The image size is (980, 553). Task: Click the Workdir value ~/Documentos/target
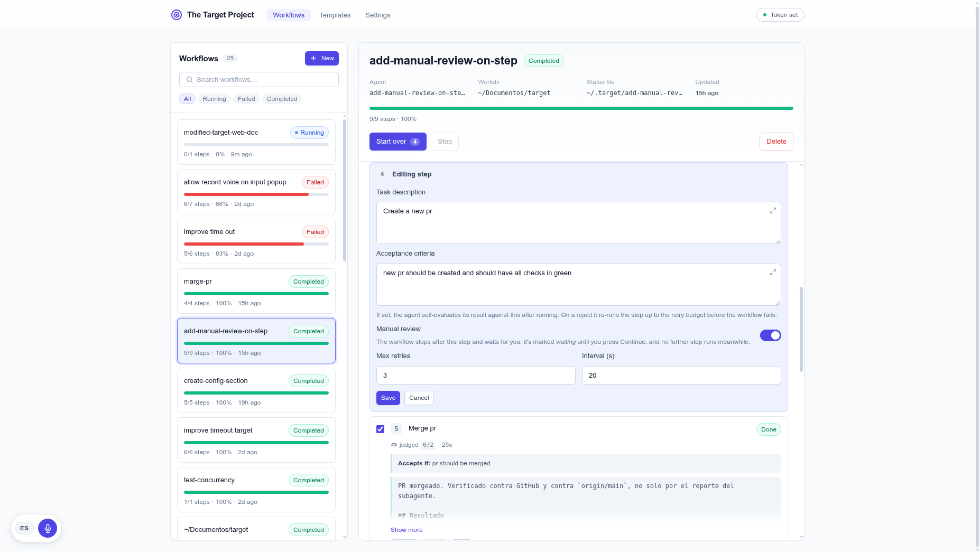click(x=514, y=93)
